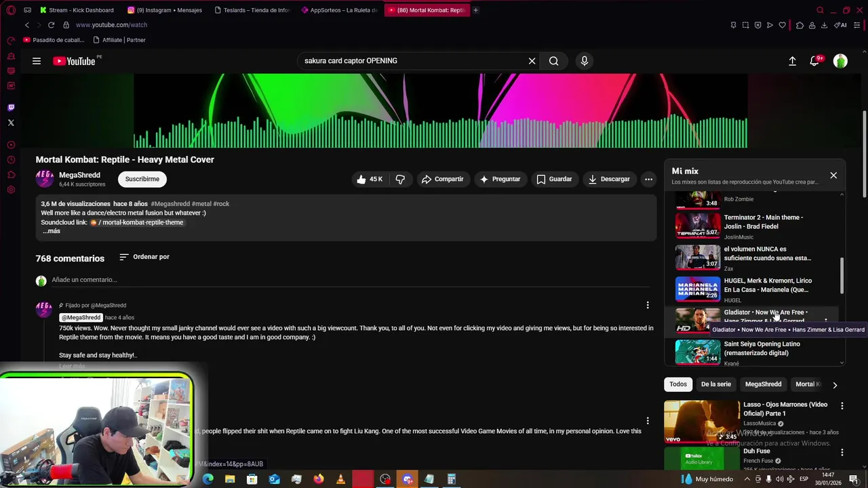Viewport: 868px width, 488px height.
Task: Open Calculator from the taskbar
Action: [x=451, y=479]
